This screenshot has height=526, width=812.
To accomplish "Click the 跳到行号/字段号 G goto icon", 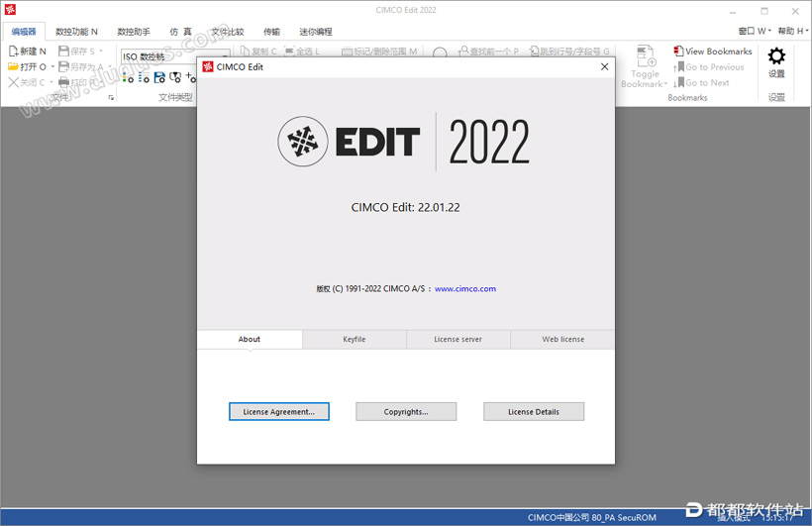I will [x=534, y=51].
